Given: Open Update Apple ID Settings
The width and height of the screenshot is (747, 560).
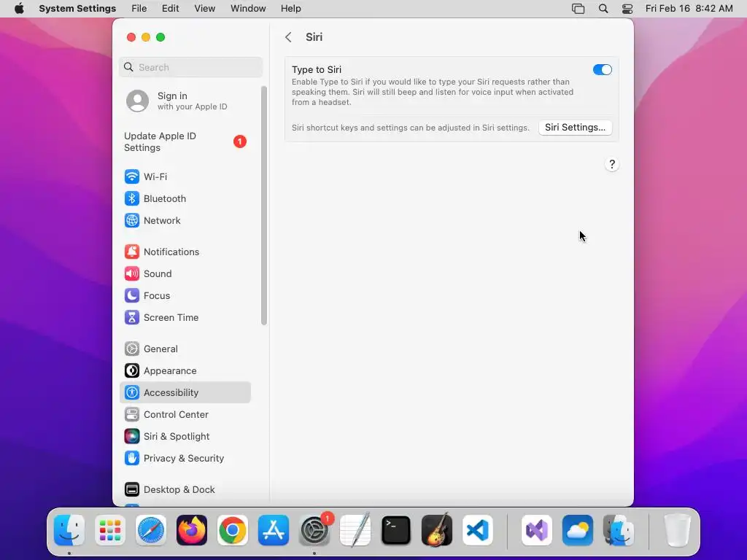Looking at the screenshot, I should 185,141.
